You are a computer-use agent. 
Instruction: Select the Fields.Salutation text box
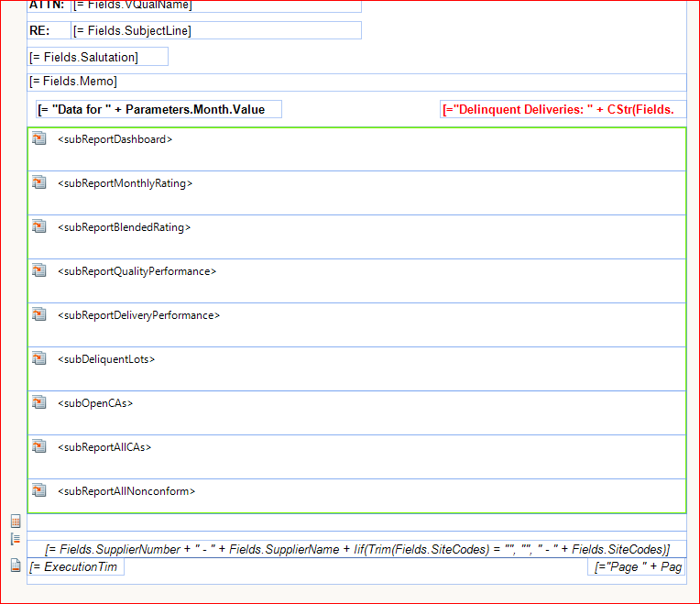point(98,57)
